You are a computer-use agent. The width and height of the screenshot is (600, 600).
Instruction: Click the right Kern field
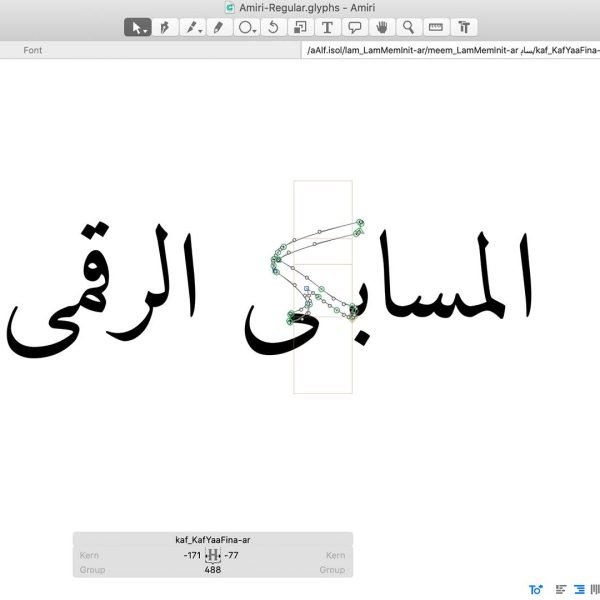click(336, 555)
